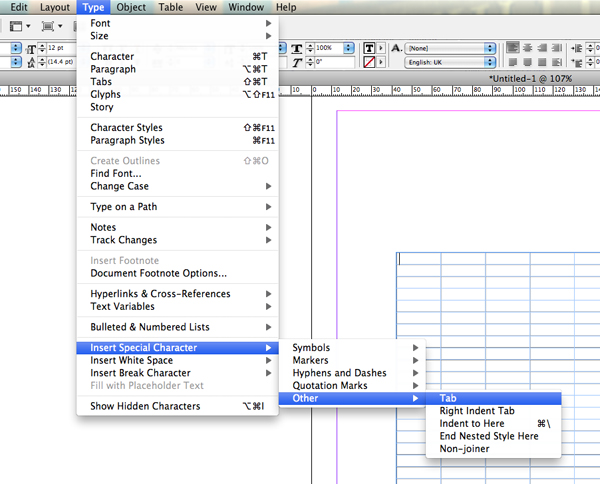Open the Screen Mode dropdown arrow

coord(60,26)
